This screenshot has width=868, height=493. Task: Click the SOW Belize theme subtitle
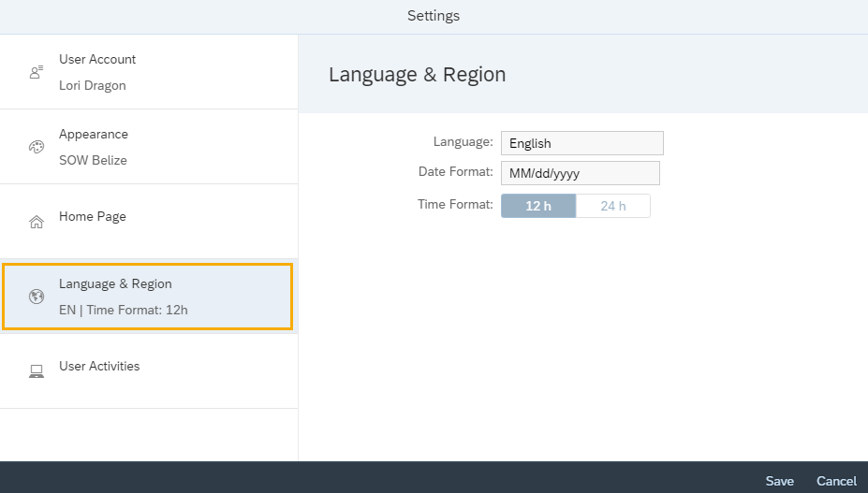coord(93,160)
